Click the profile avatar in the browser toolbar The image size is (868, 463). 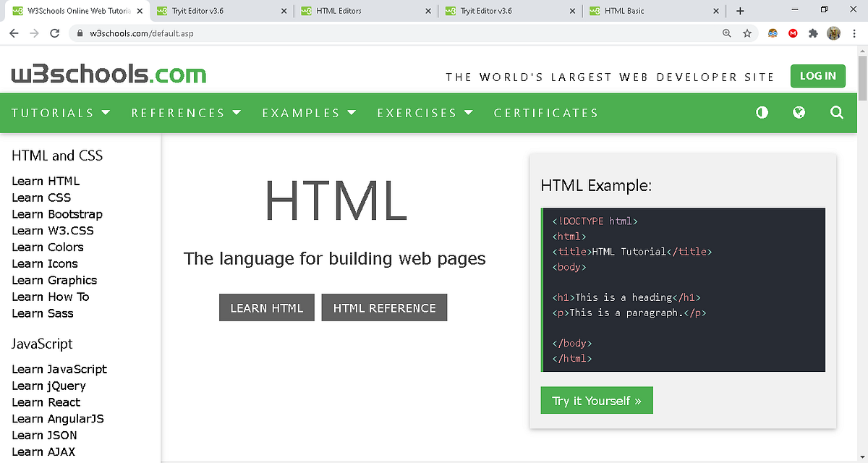pyautogui.click(x=834, y=33)
